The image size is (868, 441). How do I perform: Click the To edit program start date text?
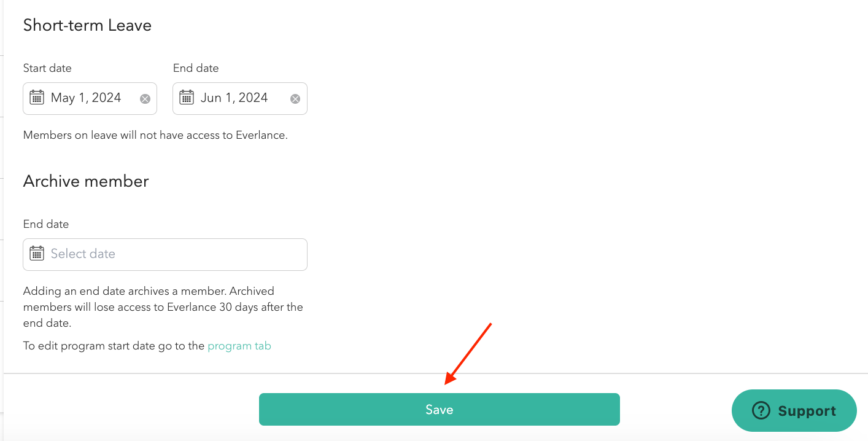[114, 346]
